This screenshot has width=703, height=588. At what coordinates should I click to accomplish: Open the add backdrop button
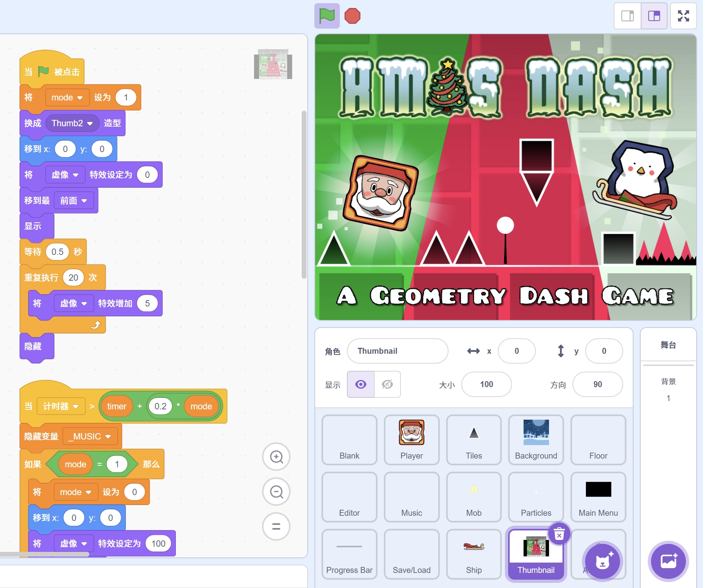[668, 561]
